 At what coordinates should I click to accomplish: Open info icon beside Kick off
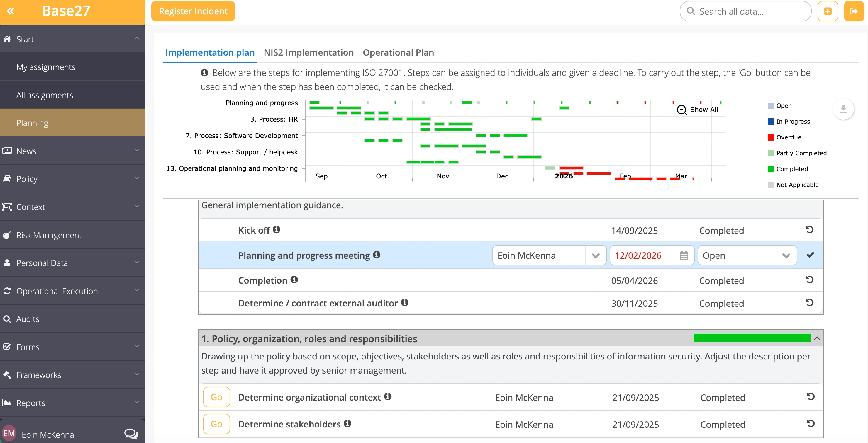tap(276, 230)
